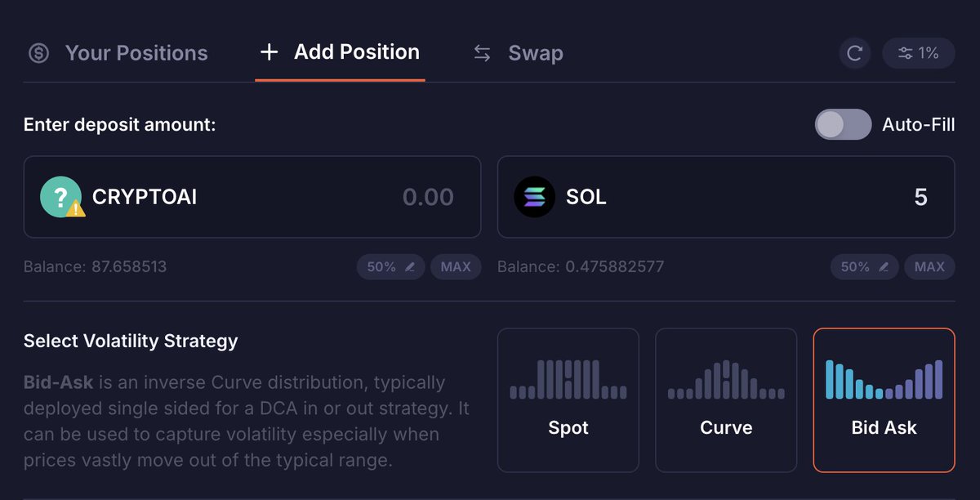980x500 pixels.
Task: Click the CRYPTOAI token question-mark icon
Action: pyautogui.click(x=60, y=197)
